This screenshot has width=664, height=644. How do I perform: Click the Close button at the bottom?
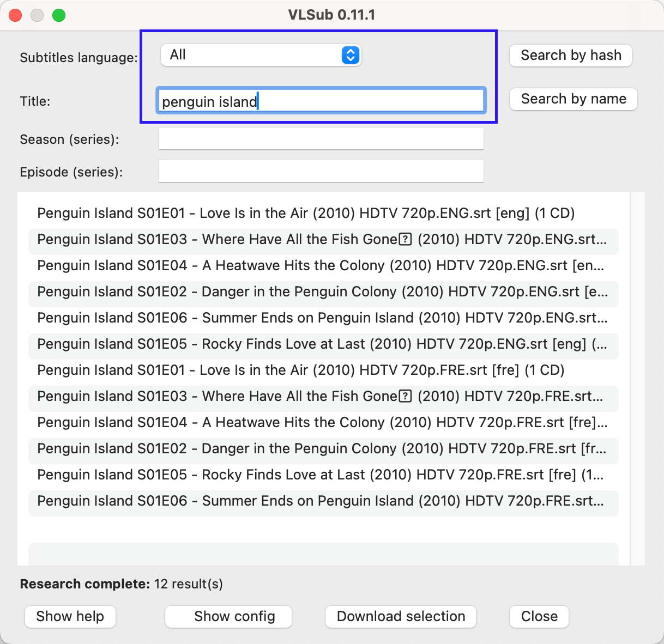(x=539, y=617)
